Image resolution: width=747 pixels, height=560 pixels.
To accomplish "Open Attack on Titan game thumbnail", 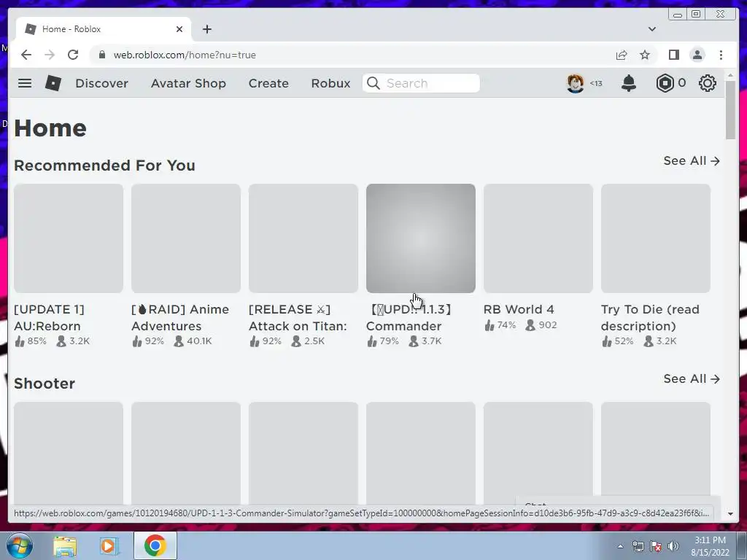I will pos(303,238).
